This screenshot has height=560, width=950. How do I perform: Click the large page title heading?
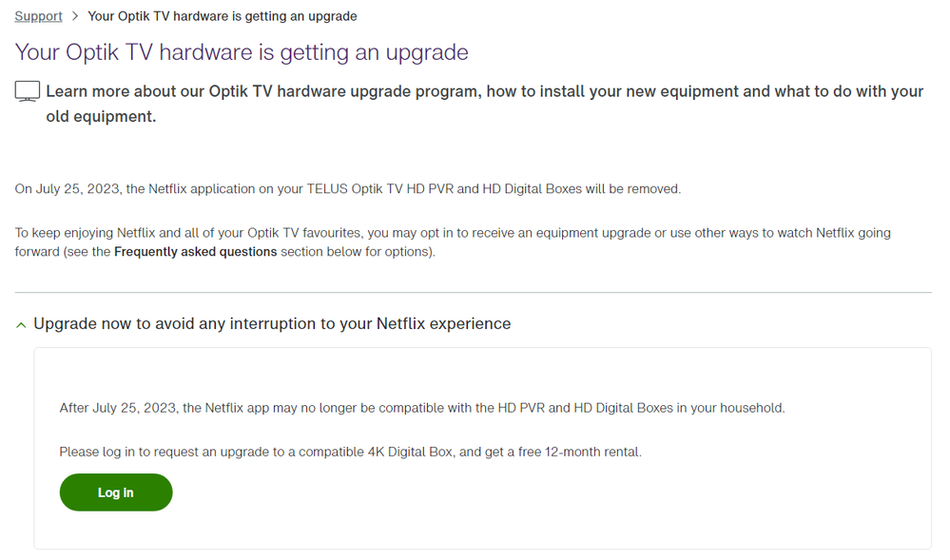pyautogui.click(x=242, y=52)
